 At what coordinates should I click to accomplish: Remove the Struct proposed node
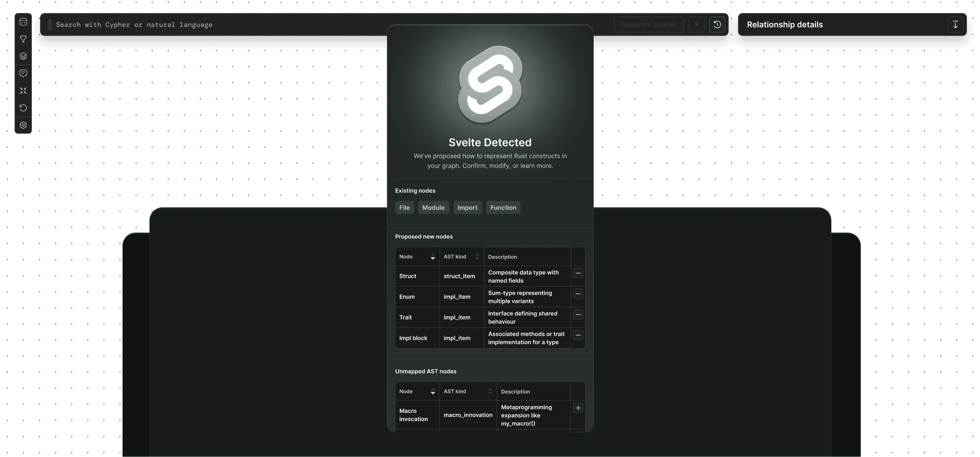(x=578, y=273)
